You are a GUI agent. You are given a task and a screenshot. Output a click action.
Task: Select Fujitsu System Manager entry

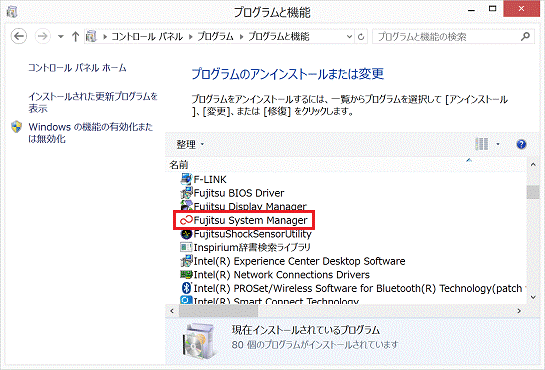pyautogui.click(x=251, y=220)
